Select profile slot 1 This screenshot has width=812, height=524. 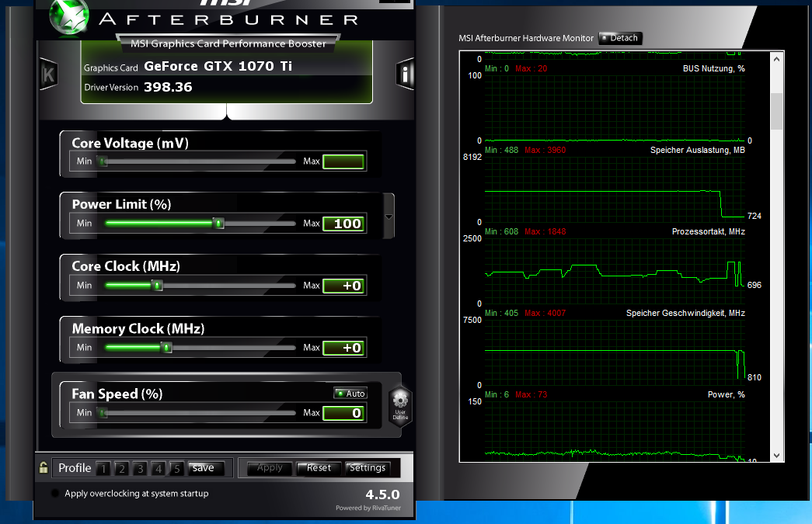[103, 469]
